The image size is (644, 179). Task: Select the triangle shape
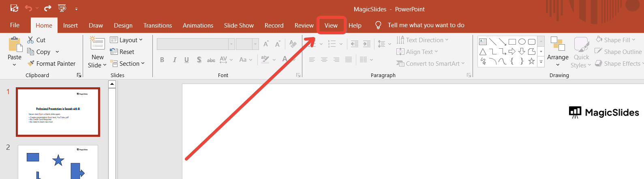pos(483,52)
